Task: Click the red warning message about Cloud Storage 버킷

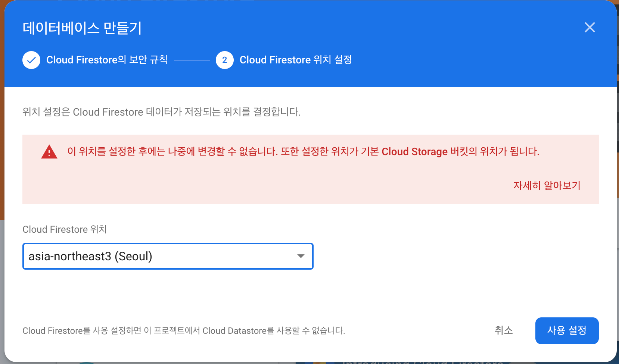Action: tap(303, 151)
